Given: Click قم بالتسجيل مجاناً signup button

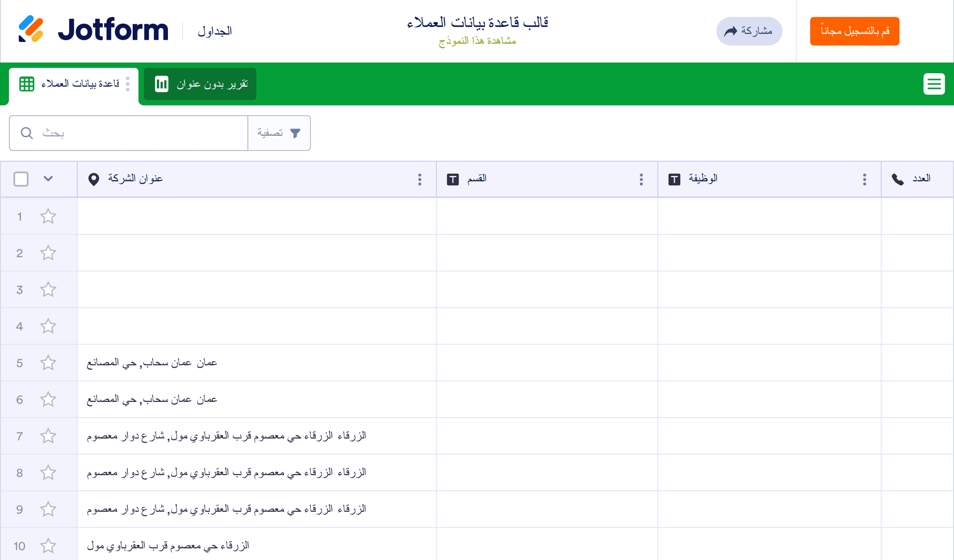Looking at the screenshot, I should pos(854,31).
